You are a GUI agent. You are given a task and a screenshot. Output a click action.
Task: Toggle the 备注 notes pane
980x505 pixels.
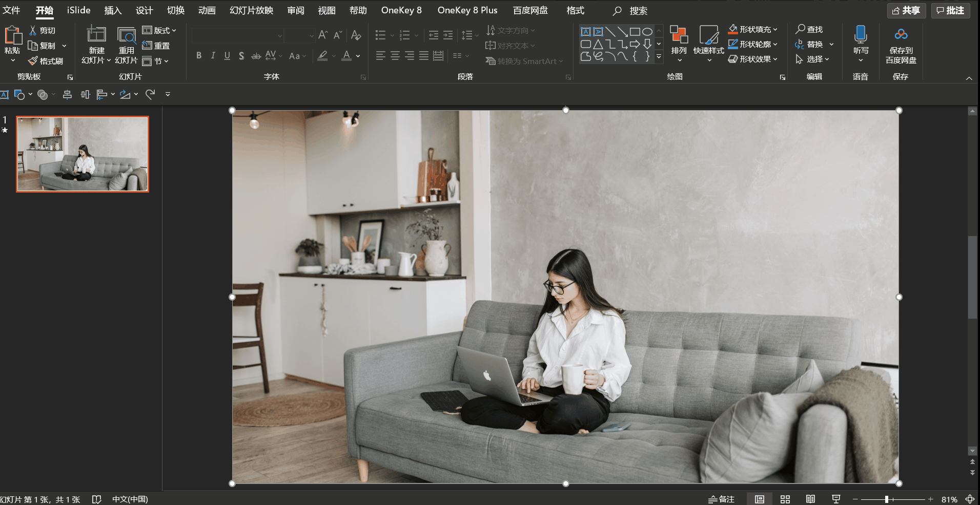(x=721, y=499)
